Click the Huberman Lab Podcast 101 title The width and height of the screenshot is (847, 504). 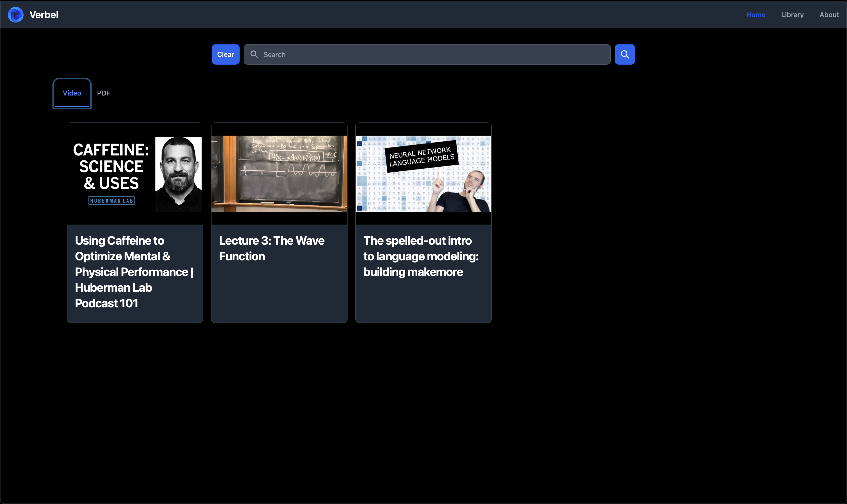click(134, 272)
